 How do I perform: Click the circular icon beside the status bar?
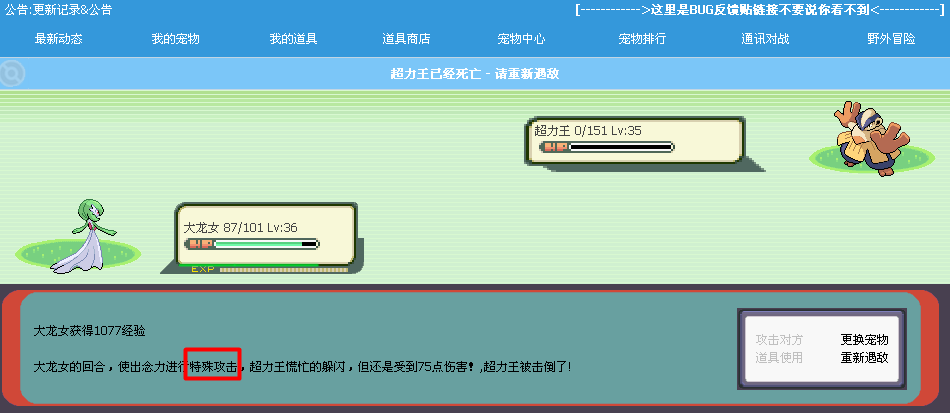(x=12, y=74)
